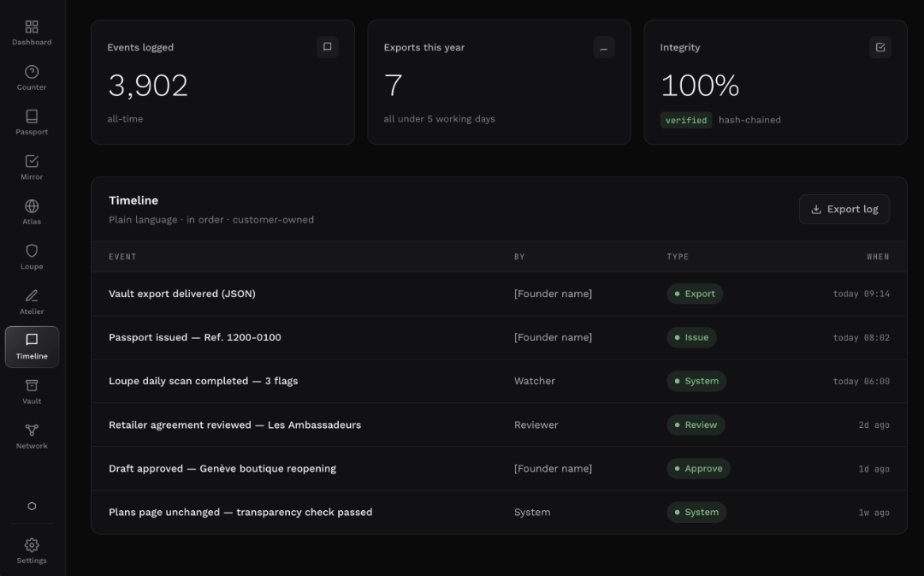Select the Timeline speech-bubble icon in sidebar
924x576 pixels.
click(32, 340)
